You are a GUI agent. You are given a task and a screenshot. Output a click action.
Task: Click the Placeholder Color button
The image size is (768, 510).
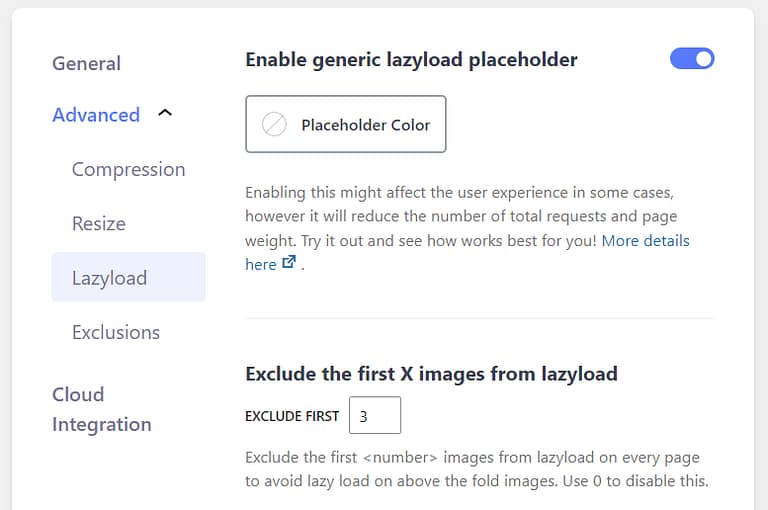pyautogui.click(x=346, y=125)
